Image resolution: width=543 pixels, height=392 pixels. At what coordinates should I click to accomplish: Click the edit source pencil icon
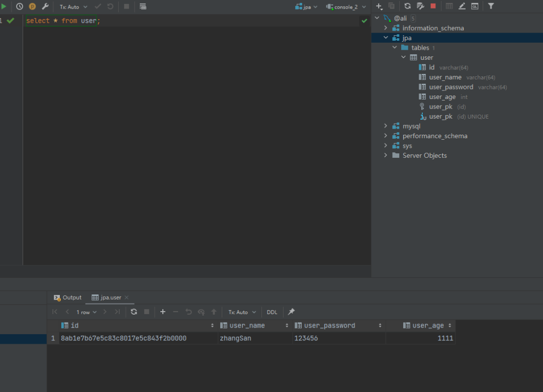pos(462,6)
